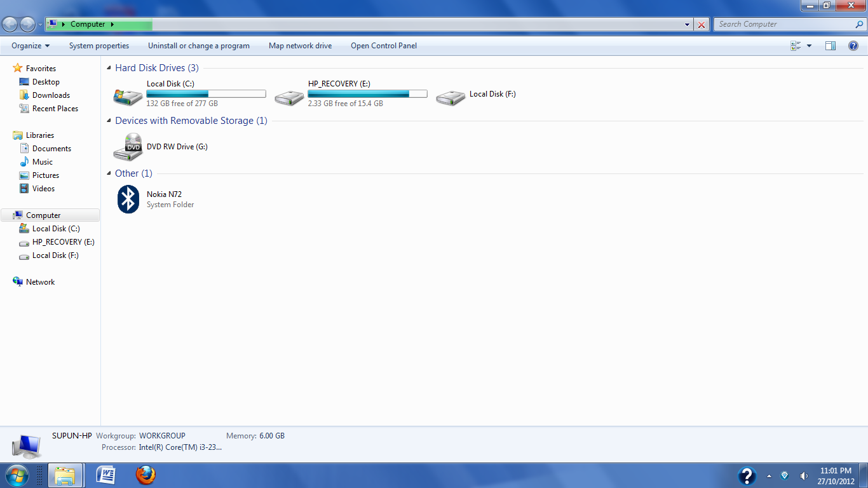Viewport: 868px width, 488px height.
Task: Click the WORKGROUP value in details pane
Action: (x=162, y=436)
